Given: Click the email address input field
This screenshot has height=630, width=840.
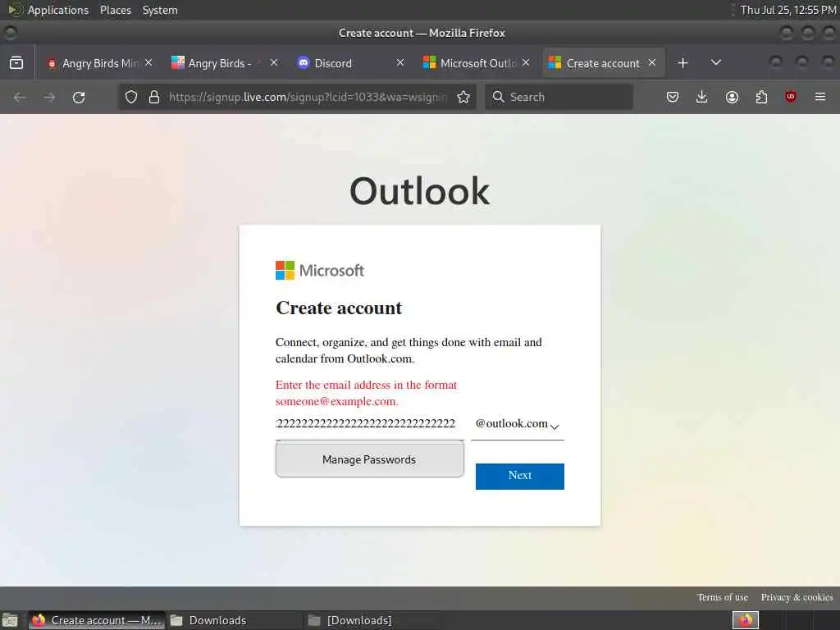Looking at the screenshot, I should tap(370, 424).
